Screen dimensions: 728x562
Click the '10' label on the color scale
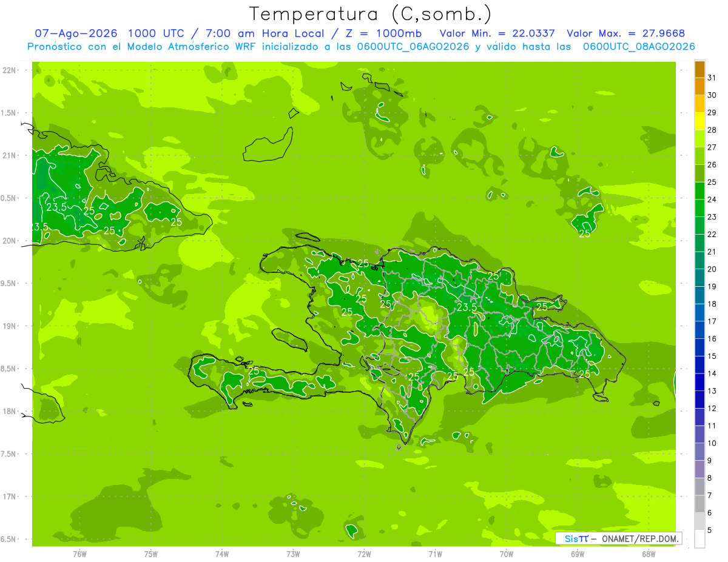(712, 443)
